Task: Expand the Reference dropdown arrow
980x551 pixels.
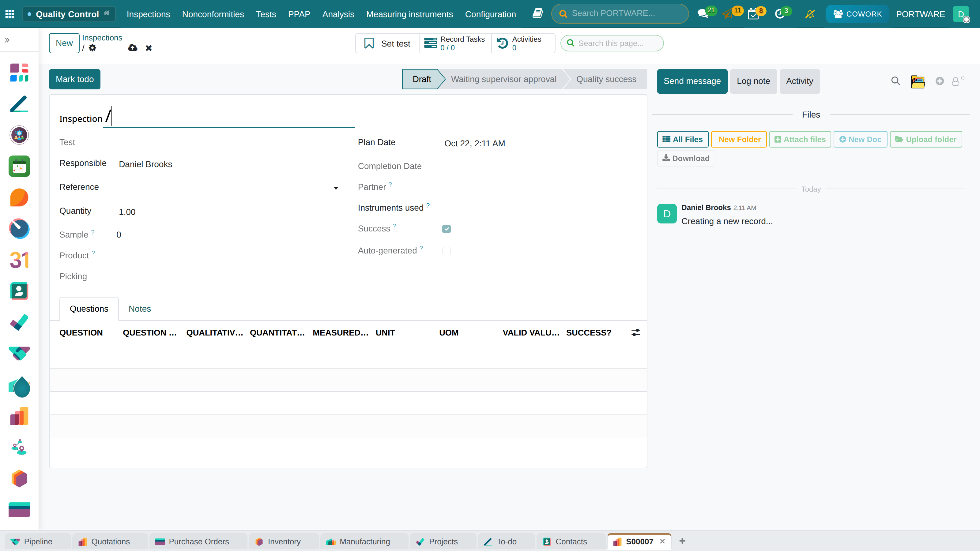Action: [x=336, y=188]
